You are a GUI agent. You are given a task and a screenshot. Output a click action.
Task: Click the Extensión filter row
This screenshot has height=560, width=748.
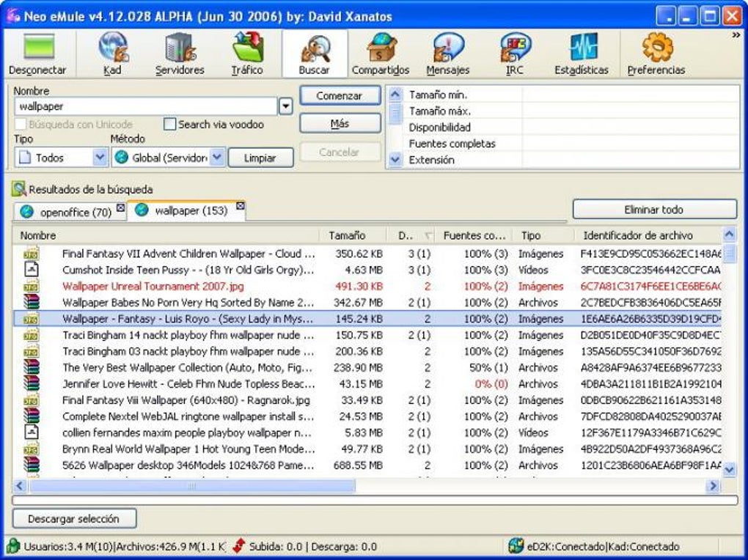point(571,160)
